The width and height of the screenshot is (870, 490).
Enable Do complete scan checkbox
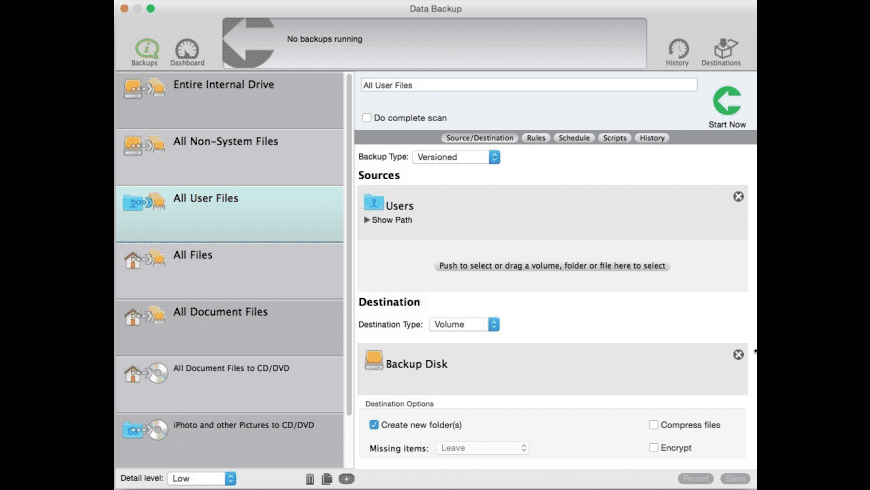click(367, 118)
